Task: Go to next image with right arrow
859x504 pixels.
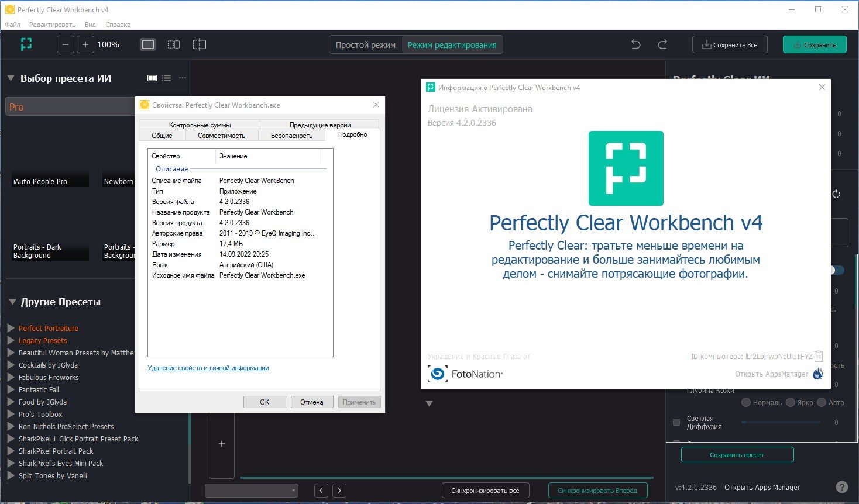Action: pos(339,491)
